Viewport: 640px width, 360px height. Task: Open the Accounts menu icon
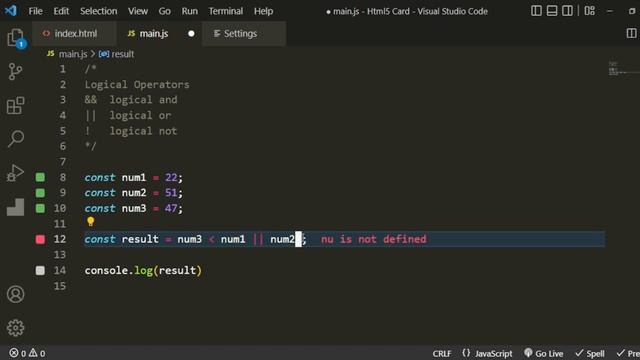tap(16, 294)
